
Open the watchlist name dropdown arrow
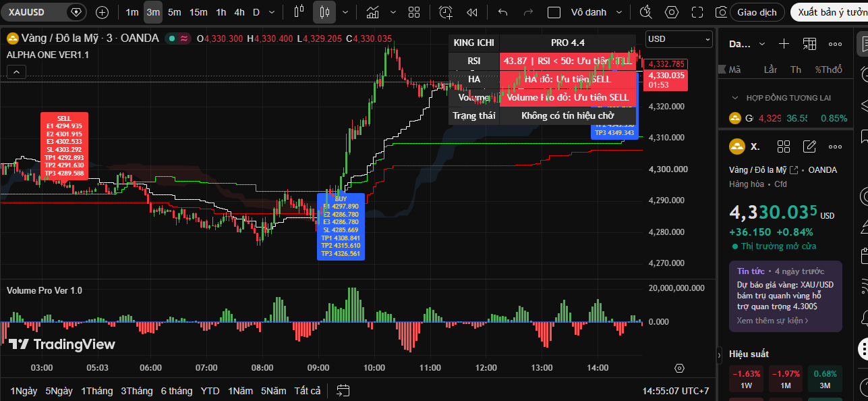(761, 44)
